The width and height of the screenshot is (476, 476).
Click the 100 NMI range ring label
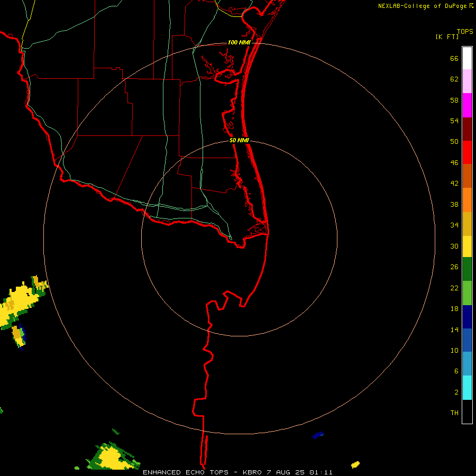239,42
